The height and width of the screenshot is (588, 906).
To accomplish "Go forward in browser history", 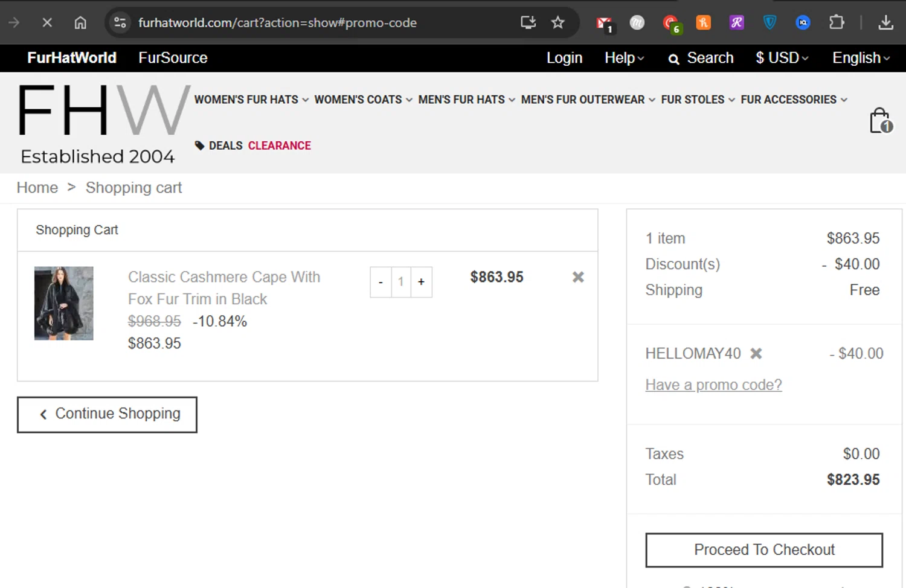I will (x=14, y=23).
